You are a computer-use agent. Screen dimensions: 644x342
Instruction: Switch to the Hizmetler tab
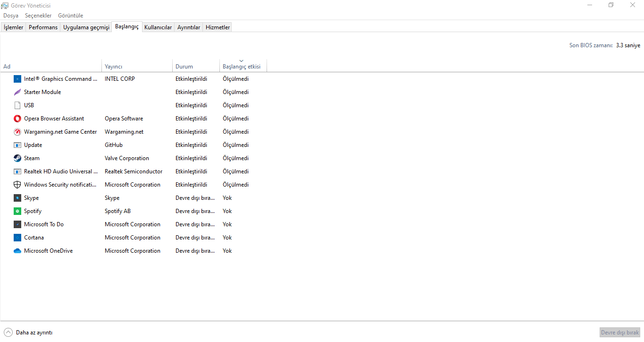[x=218, y=27]
